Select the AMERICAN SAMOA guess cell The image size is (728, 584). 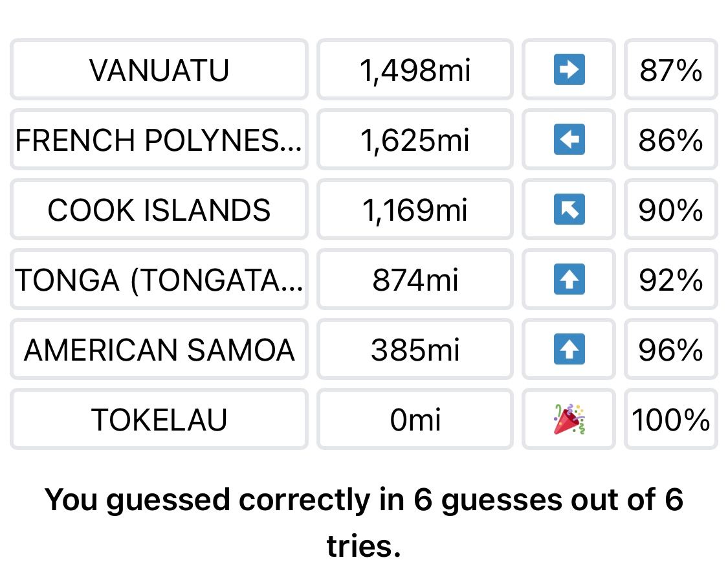pos(159,350)
